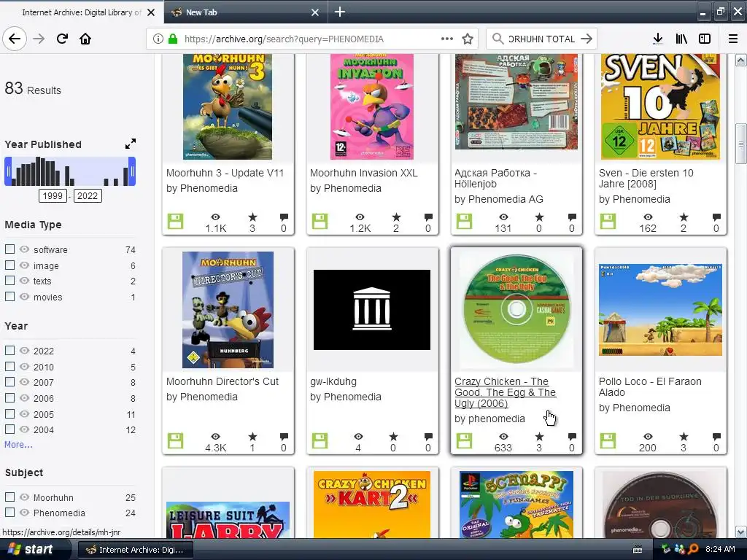The width and height of the screenshot is (747, 560).
Task: Check the 2010 year filter
Action: [x=9, y=366]
